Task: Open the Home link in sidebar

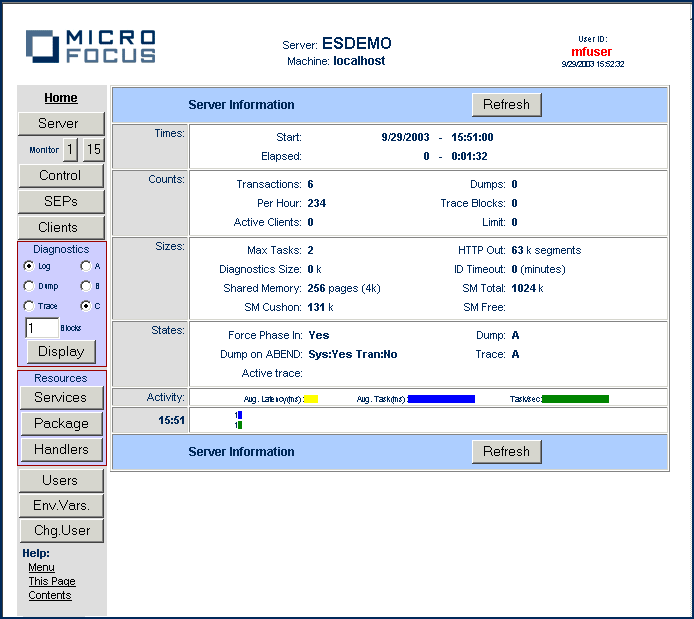Action: tap(61, 98)
